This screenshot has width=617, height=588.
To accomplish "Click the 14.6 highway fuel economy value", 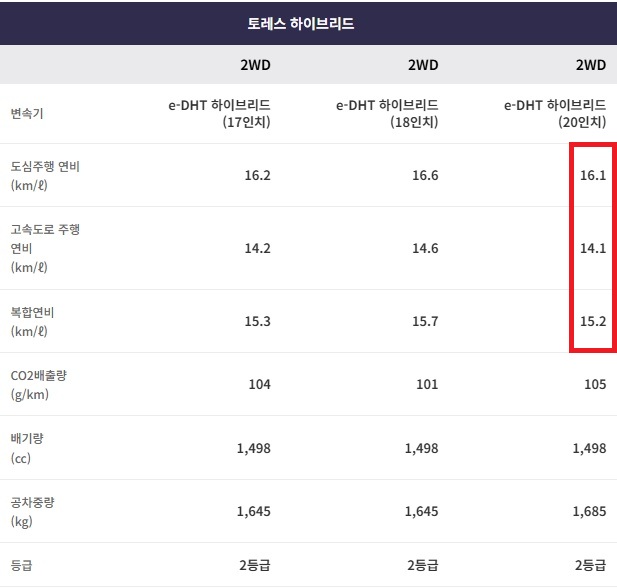I will 425,249.
